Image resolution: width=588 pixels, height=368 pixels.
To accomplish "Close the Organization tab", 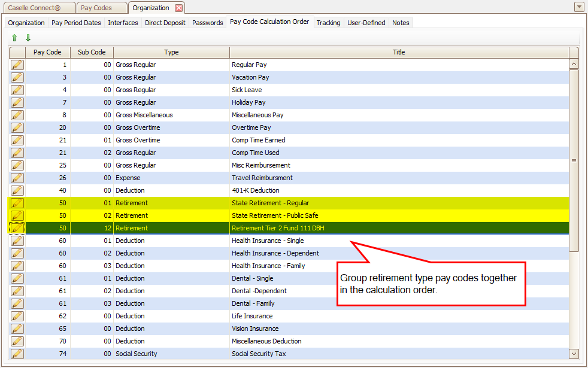I will (178, 8).
